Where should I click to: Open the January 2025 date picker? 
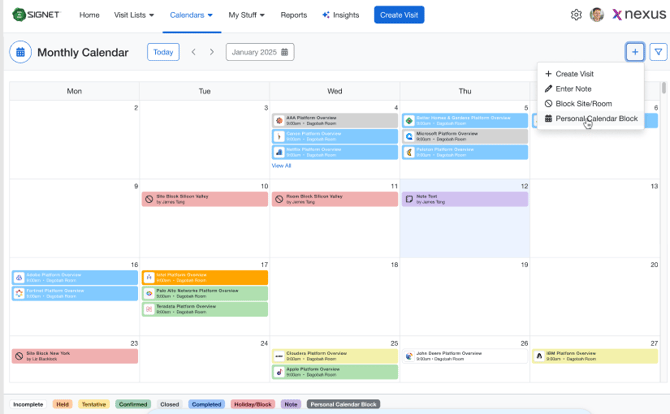coord(260,52)
